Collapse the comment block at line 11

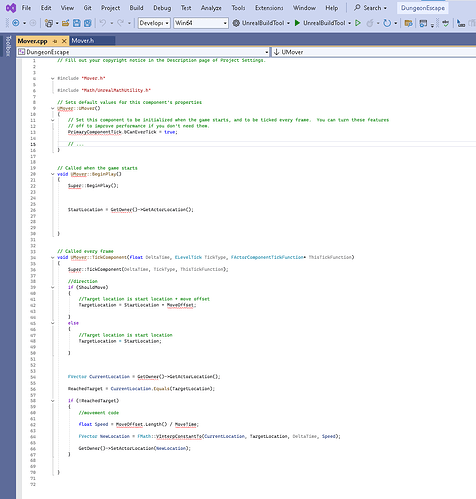coord(52,120)
